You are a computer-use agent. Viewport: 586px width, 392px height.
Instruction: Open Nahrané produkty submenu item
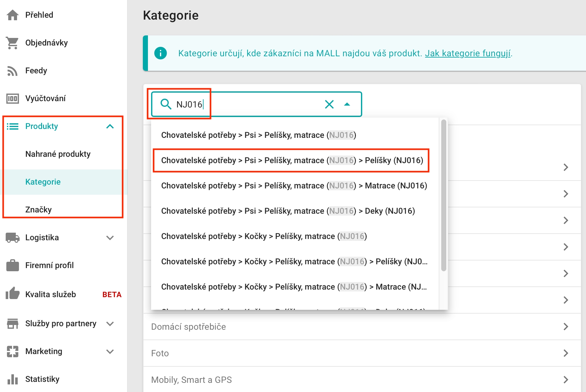tap(58, 154)
